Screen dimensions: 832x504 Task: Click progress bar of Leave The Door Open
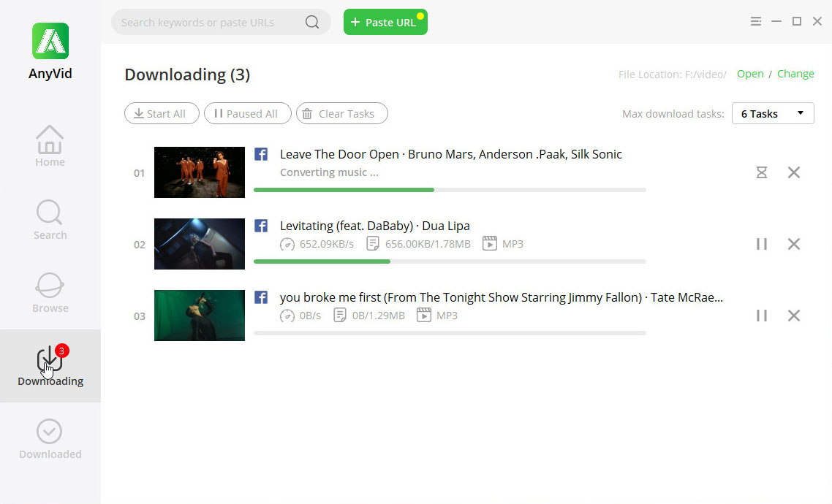tap(450, 190)
